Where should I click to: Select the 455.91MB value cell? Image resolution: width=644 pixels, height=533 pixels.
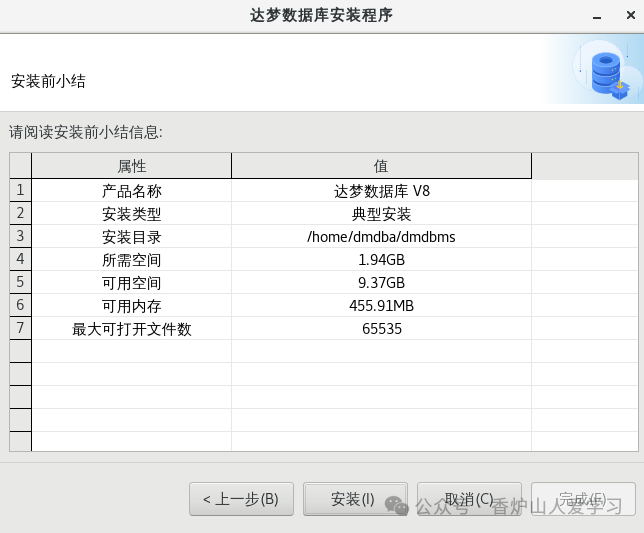(x=381, y=306)
